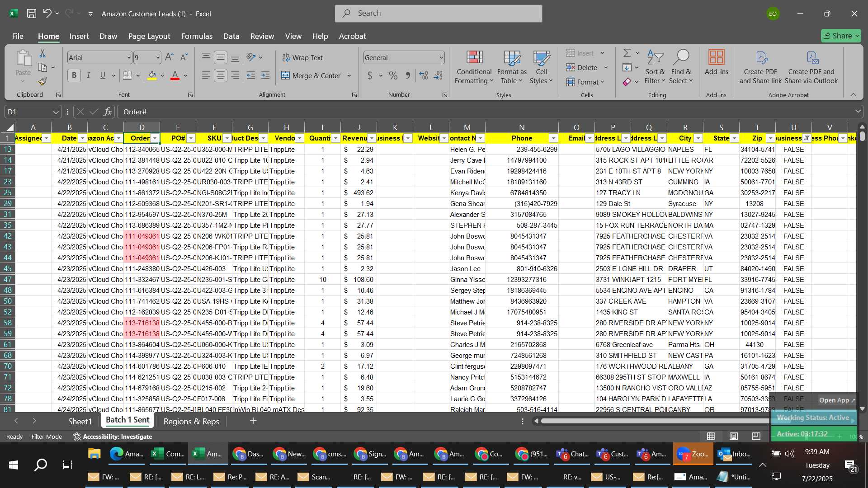Click the Insert Function fx icon

point(108,112)
